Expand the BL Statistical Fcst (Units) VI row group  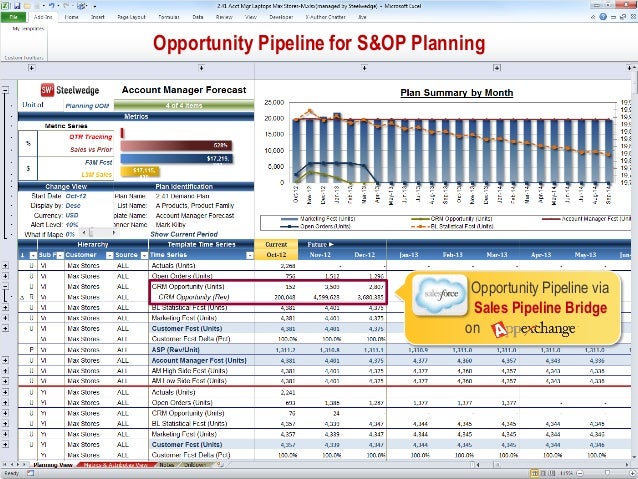[5, 308]
